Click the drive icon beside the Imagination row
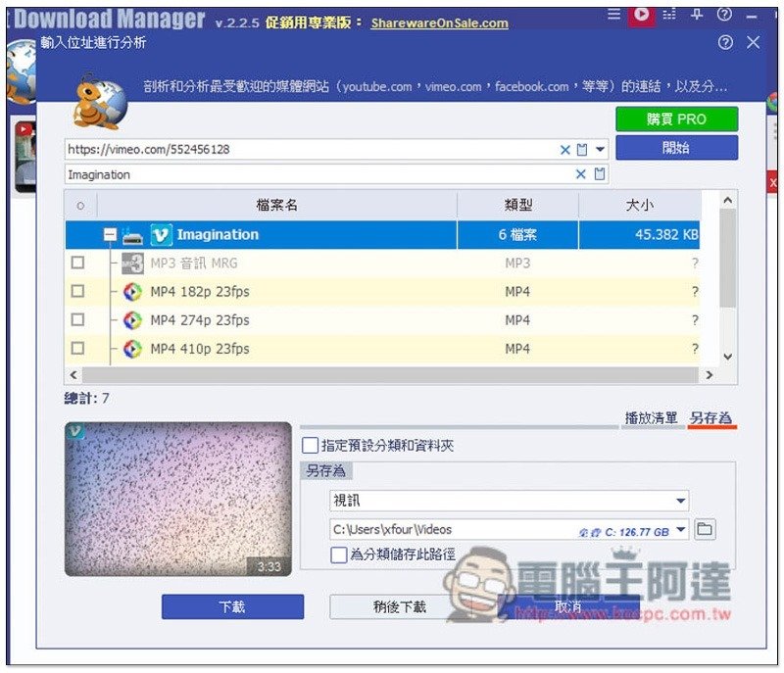Viewport: 784px width, 673px height. 132,236
